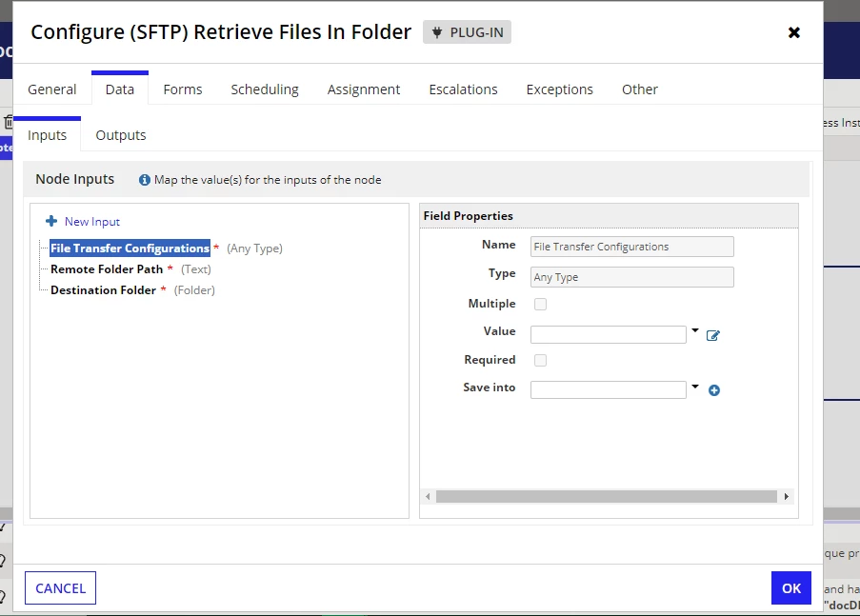Close the Configure dialog with the X
Screen dimensions: 860x616
793,32
